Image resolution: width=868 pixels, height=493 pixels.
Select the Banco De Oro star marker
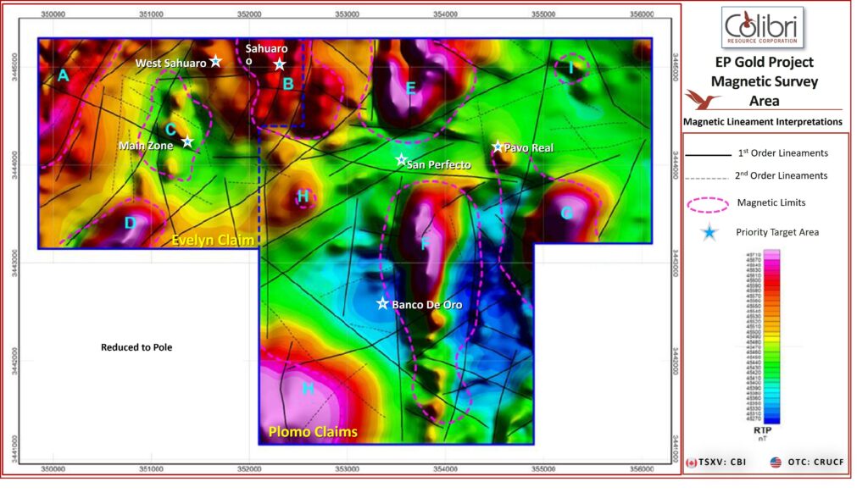click(382, 302)
